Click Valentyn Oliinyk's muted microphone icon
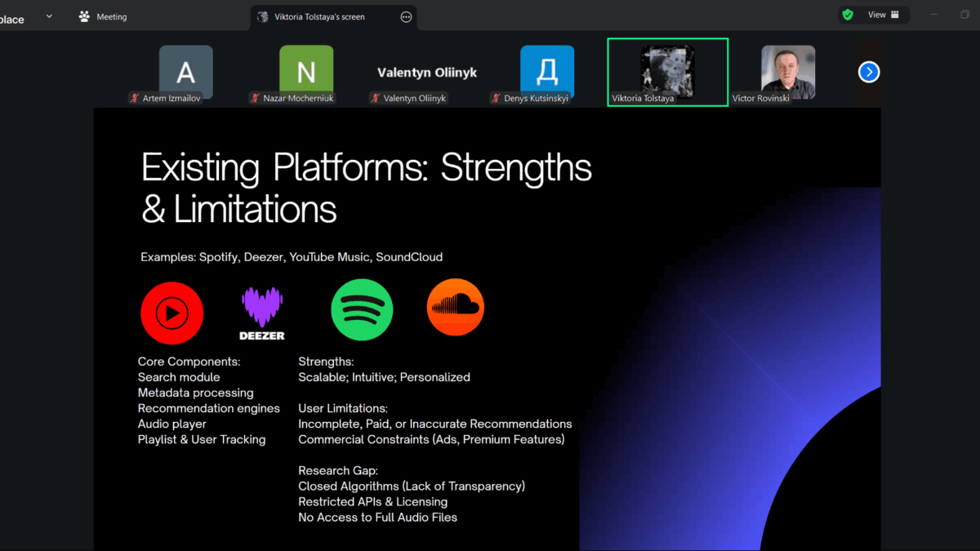 coord(374,98)
